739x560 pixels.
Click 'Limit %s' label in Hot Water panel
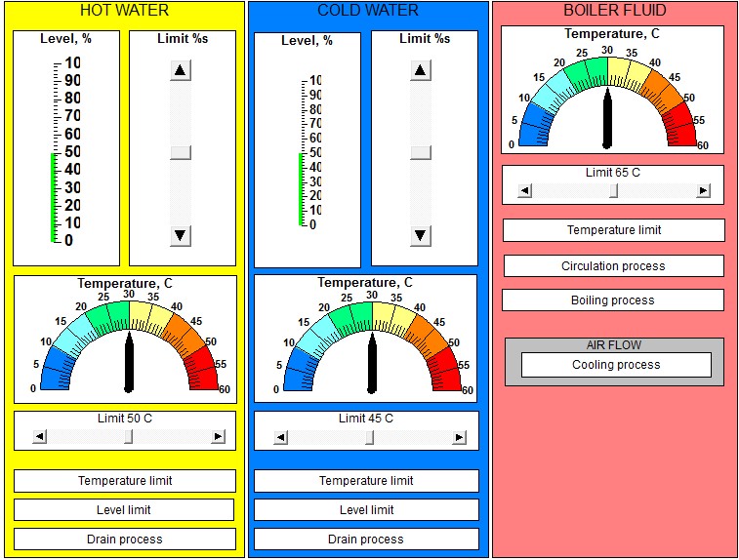(183, 39)
